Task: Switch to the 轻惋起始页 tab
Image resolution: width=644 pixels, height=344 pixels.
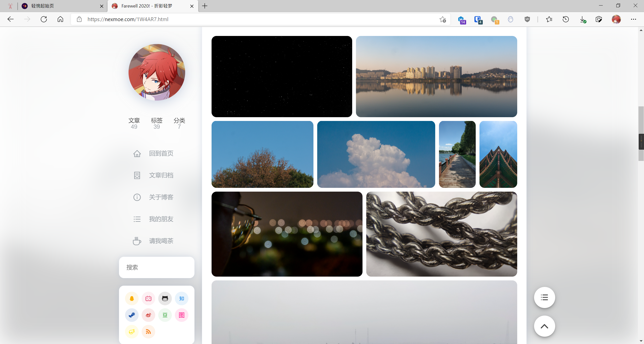Action: coord(60,6)
